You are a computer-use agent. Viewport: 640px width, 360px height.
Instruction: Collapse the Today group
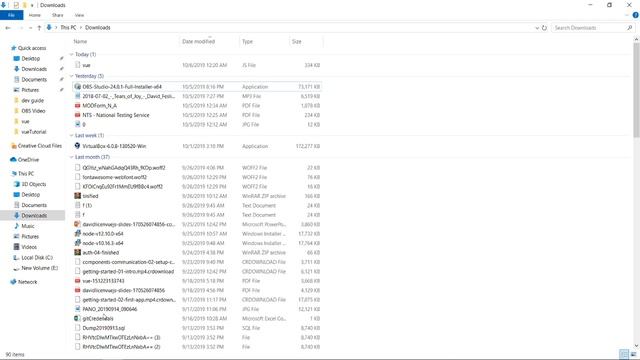point(72,54)
